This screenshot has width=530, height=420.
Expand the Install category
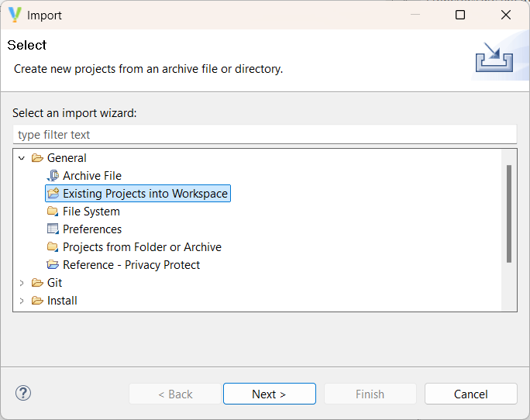click(22, 301)
